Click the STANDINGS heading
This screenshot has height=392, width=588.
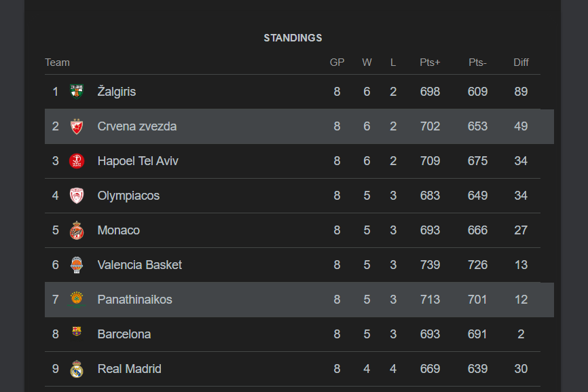coord(293,38)
